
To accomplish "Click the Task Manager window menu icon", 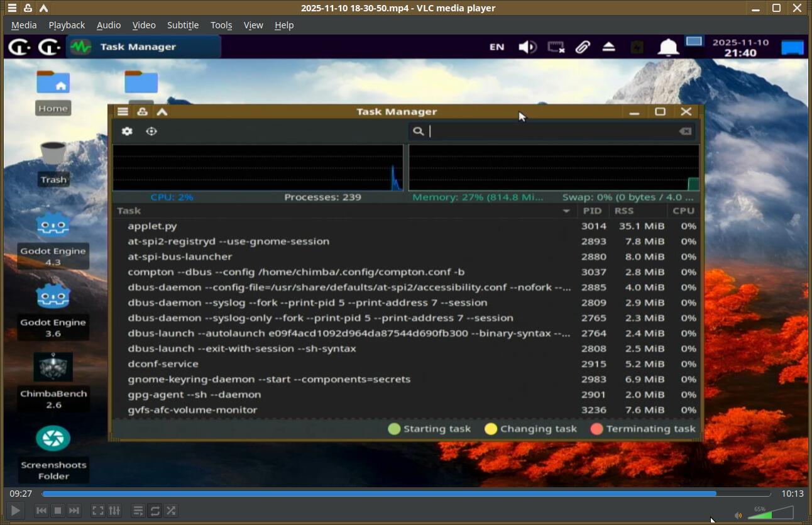I will [x=123, y=111].
